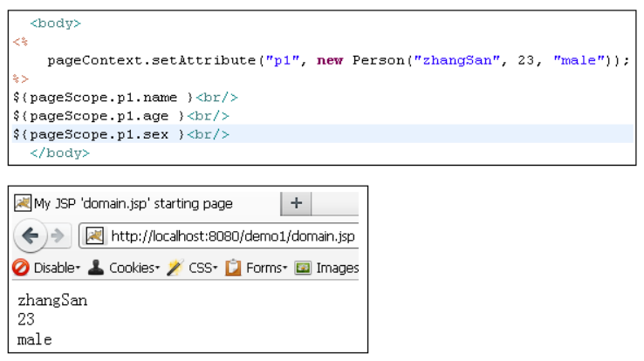Click the browser forward arrow button
Image resolution: width=644 pixels, height=361 pixels.
pyautogui.click(x=58, y=236)
